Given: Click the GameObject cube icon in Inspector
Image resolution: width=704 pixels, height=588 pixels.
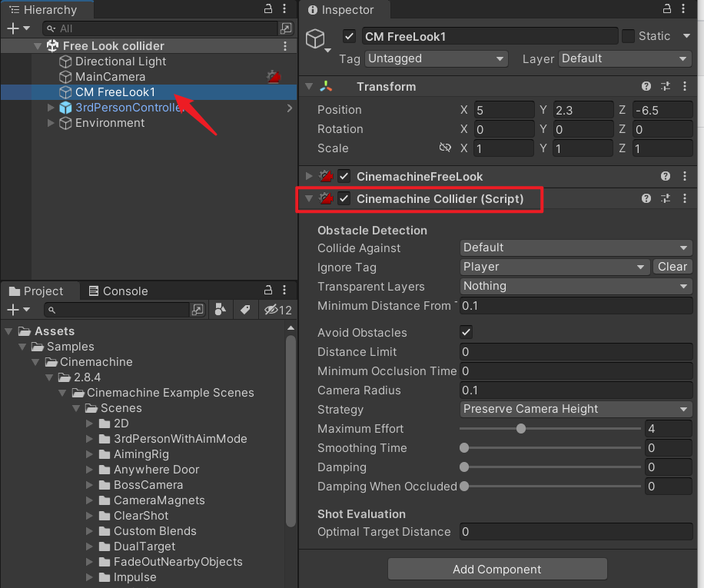Looking at the screenshot, I should tap(315, 38).
